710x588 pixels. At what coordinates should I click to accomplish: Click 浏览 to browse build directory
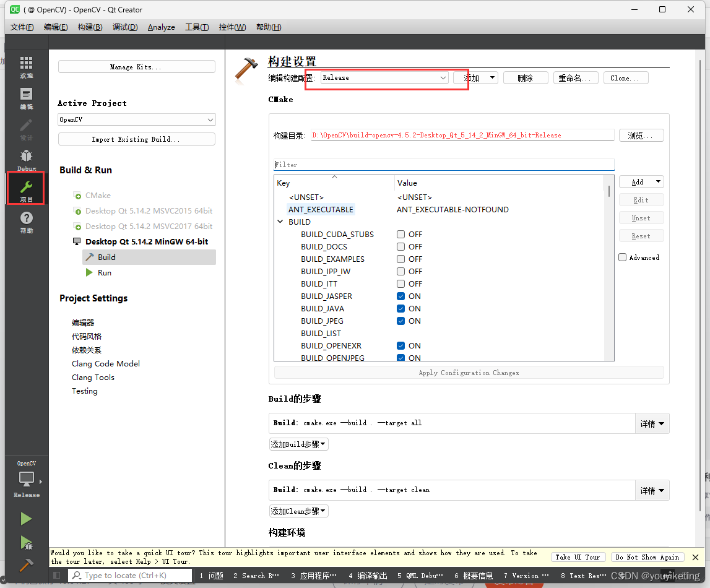click(x=641, y=136)
